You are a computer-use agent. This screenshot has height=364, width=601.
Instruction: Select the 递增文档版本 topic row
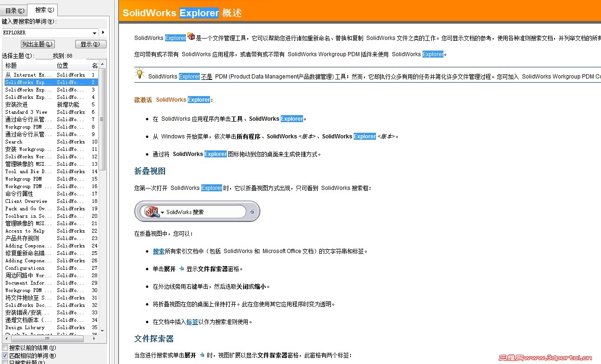(x=51, y=320)
